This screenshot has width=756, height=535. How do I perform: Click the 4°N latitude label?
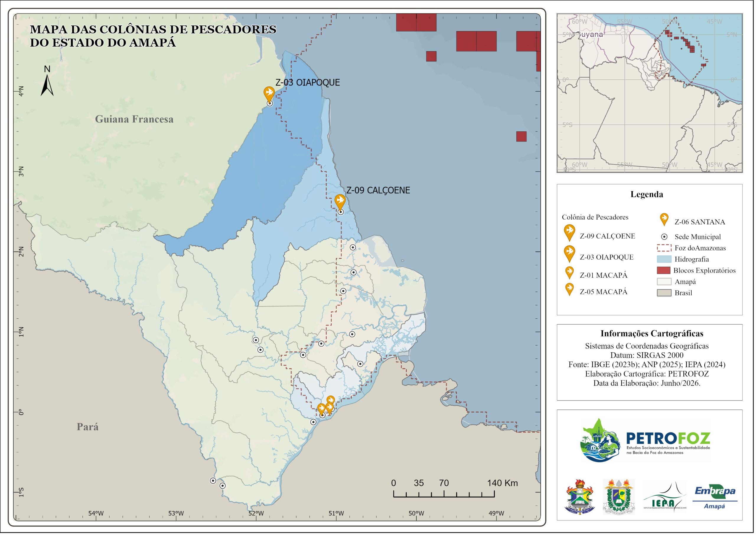coord(21,91)
